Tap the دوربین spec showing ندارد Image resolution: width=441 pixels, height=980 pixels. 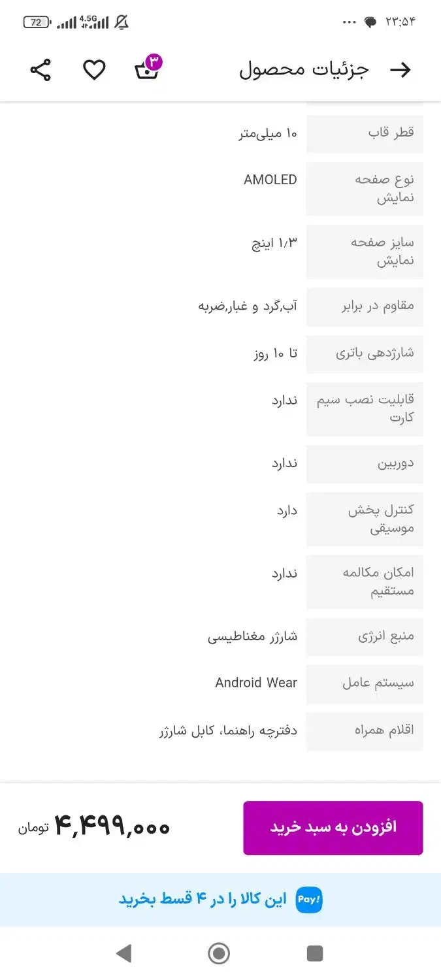click(x=365, y=464)
